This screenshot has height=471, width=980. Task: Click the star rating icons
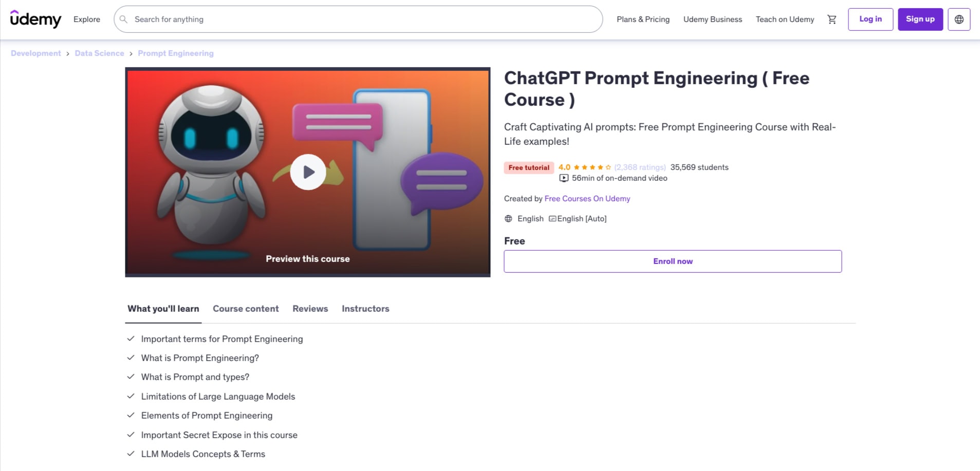coord(592,167)
